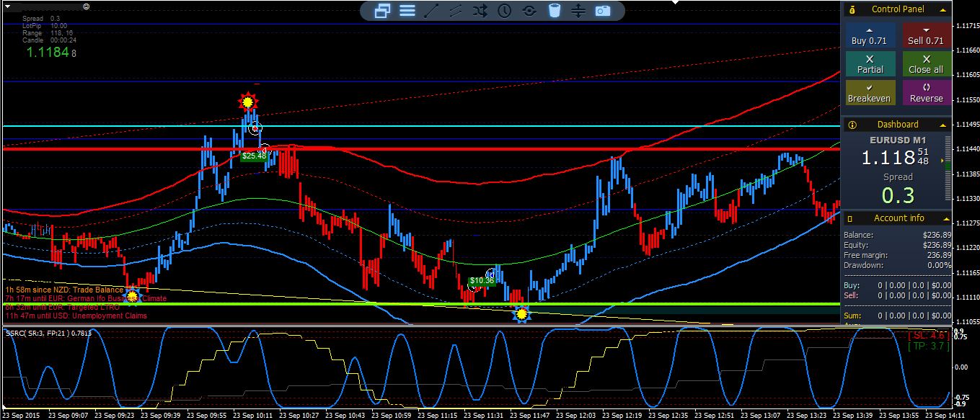This screenshot has height=420, width=980.
Task: Click the trash bin icon in toolbar
Action: tap(554, 11)
